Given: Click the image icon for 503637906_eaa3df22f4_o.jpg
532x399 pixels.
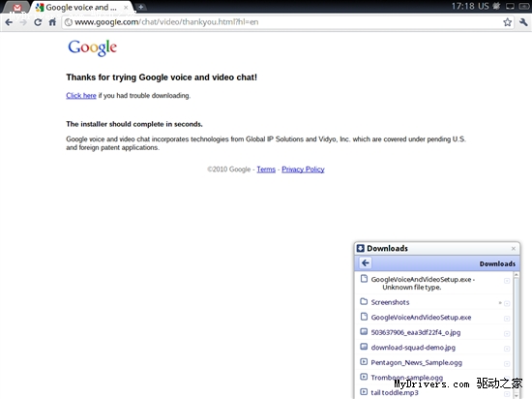Looking at the screenshot, I should pyautogui.click(x=364, y=332).
